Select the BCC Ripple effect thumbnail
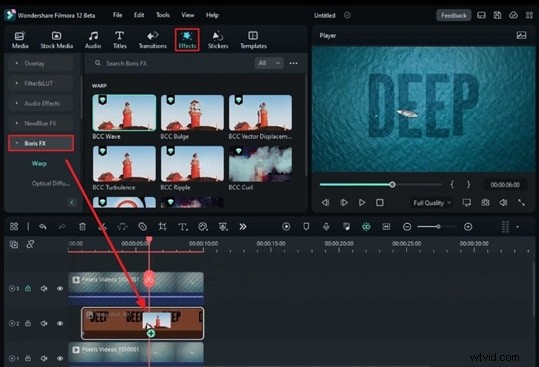 point(192,164)
